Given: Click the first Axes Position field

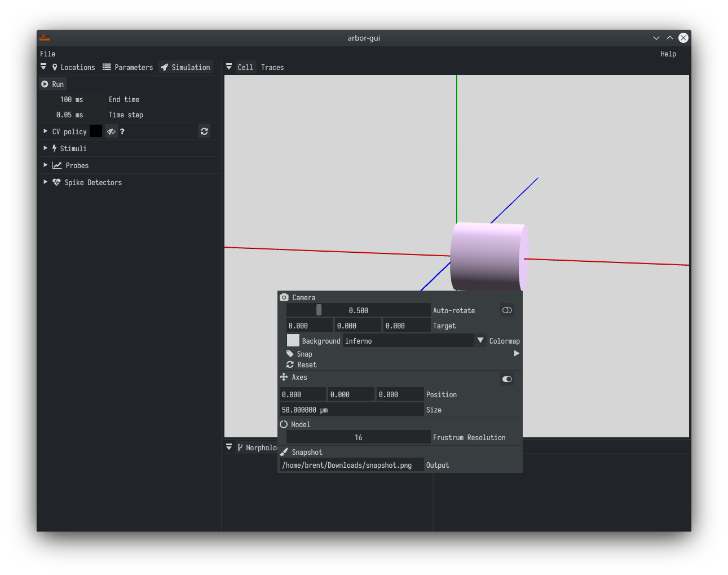Looking at the screenshot, I should point(303,394).
